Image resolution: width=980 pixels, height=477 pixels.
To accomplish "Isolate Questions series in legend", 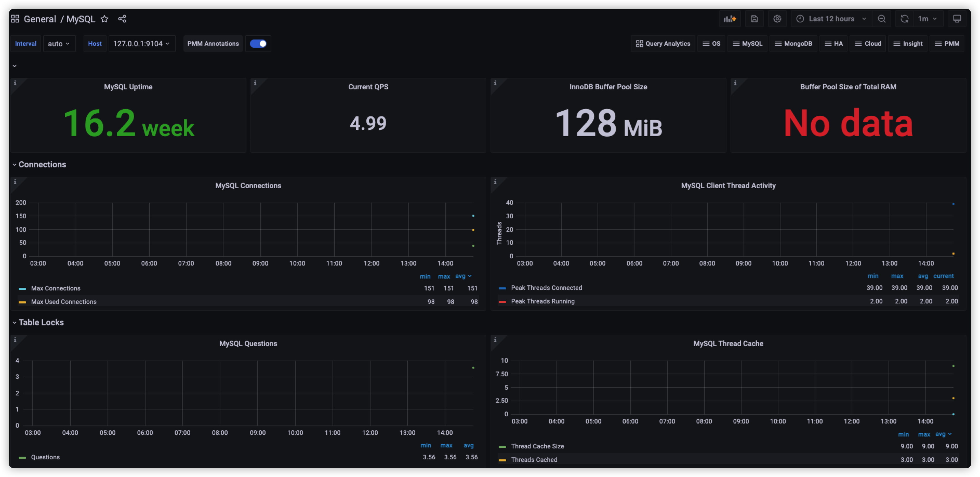I will (x=45, y=457).
